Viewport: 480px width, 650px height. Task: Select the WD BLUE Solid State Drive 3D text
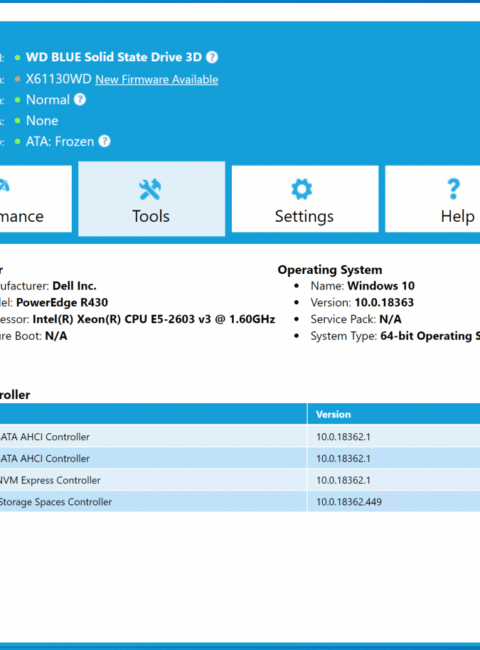[x=114, y=57]
